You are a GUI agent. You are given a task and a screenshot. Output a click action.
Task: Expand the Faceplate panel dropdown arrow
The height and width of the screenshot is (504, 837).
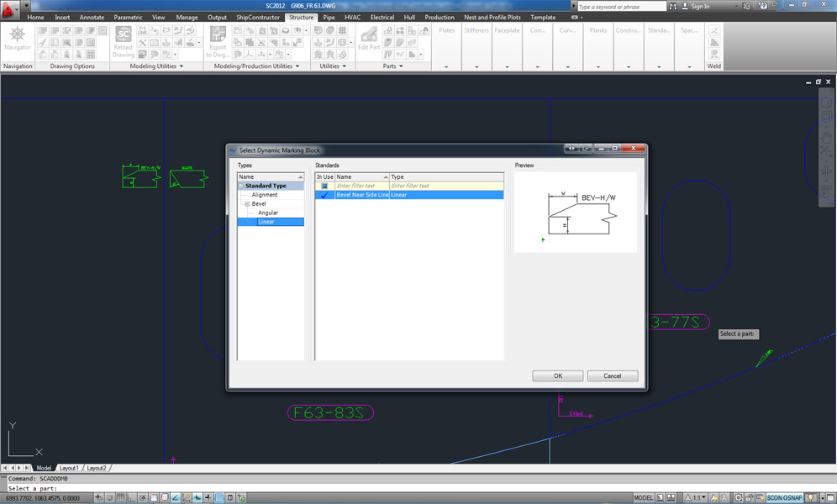click(507, 66)
